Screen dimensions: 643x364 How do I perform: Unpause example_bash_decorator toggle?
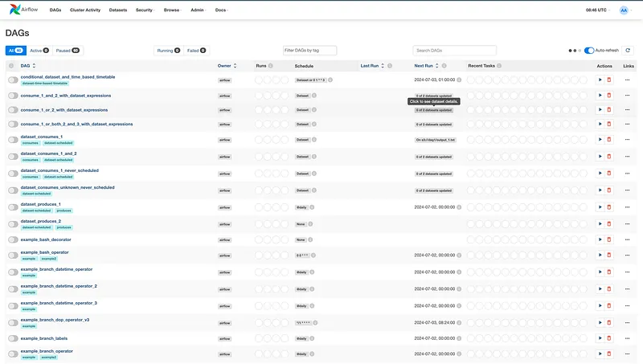click(x=13, y=239)
